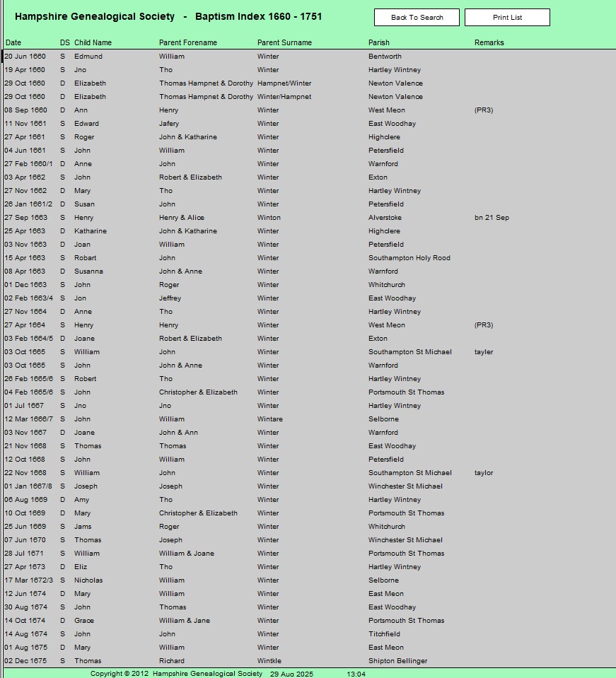Image resolution: width=616 pixels, height=678 pixels.
Task: Select the row for child Nicholas
Action: (x=88, y=580)
